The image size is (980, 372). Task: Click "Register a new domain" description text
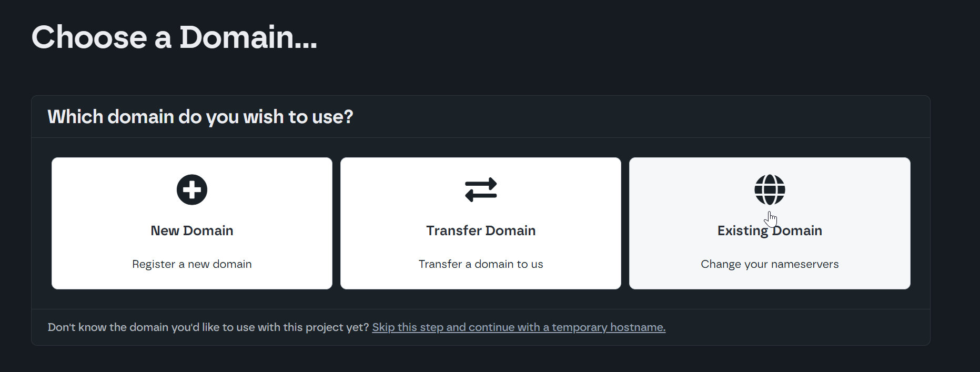coord(192,264)
